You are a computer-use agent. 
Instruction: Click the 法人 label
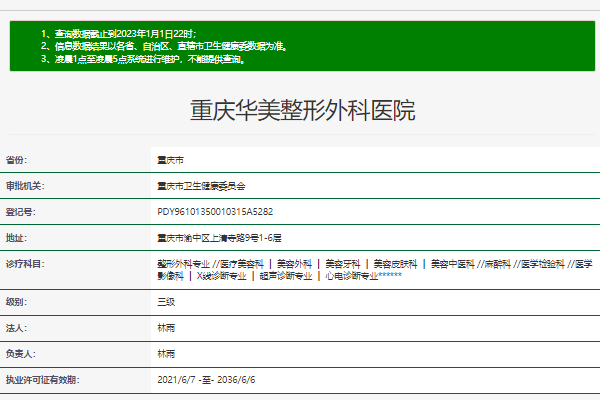(16, 328)
